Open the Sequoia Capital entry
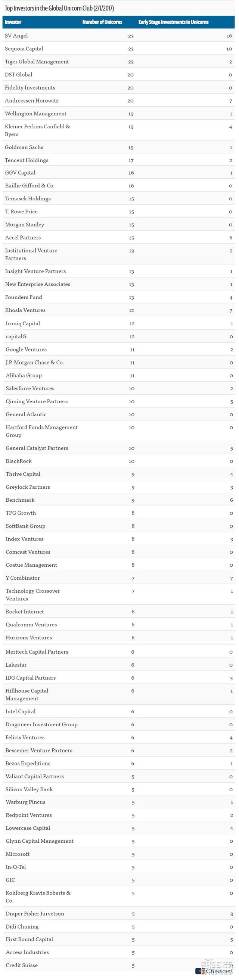Viewport: 239px width, 980px height. [24, 49]
